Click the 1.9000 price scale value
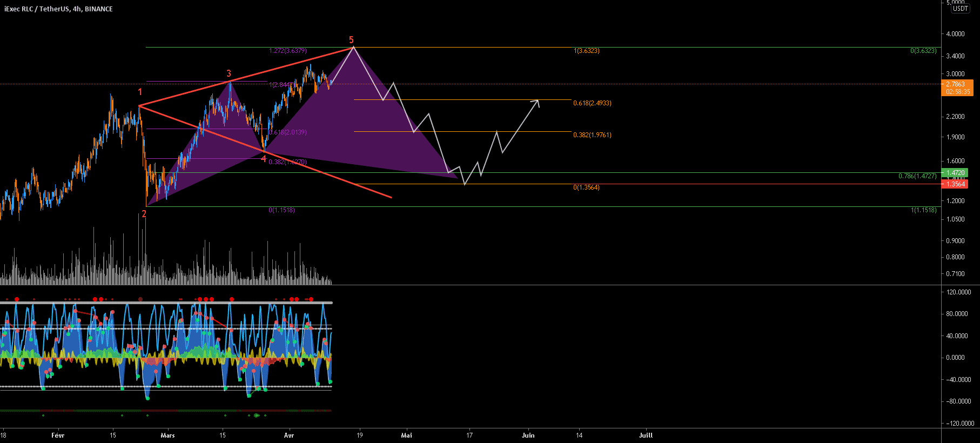The width and height of the screenshot is (980, 443). pos(955,137)
